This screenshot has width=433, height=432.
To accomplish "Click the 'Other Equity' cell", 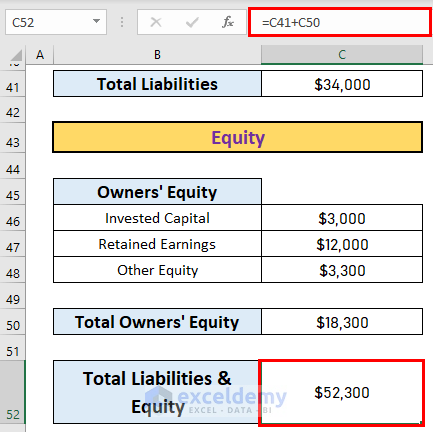I will (157, 270).
